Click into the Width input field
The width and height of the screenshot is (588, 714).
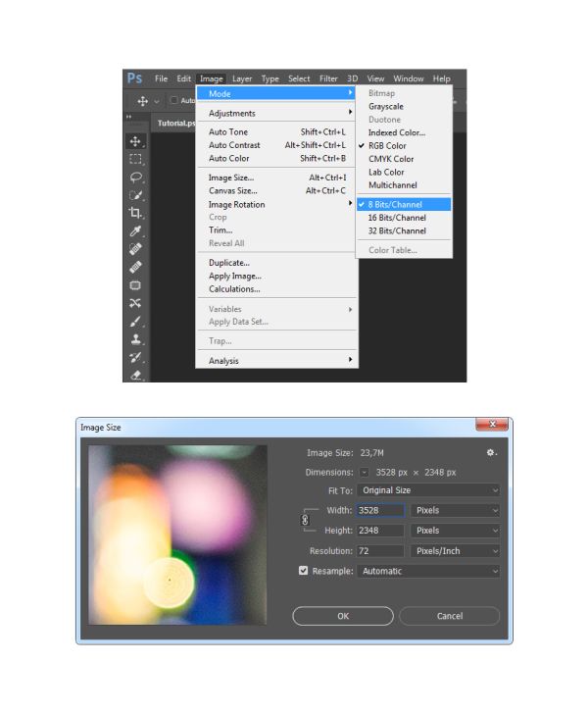click(x=380, y=510)
